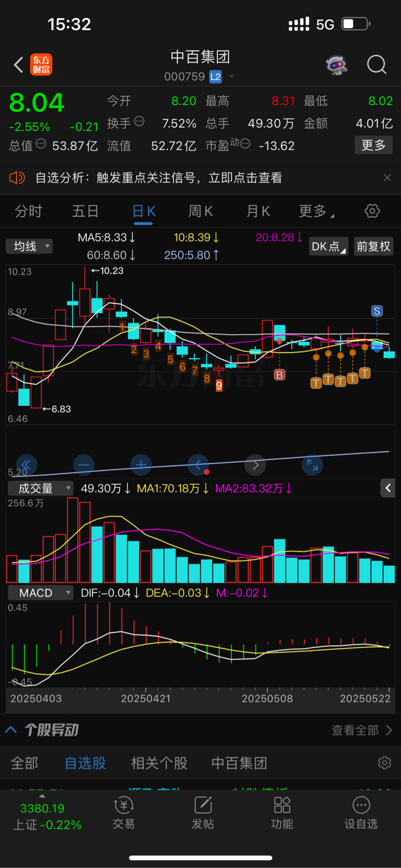Collapse the 个股异动 section
Image resolution: width=401 pixels, height=868 pixels.
pyautogui.click(x=11, y=730)
